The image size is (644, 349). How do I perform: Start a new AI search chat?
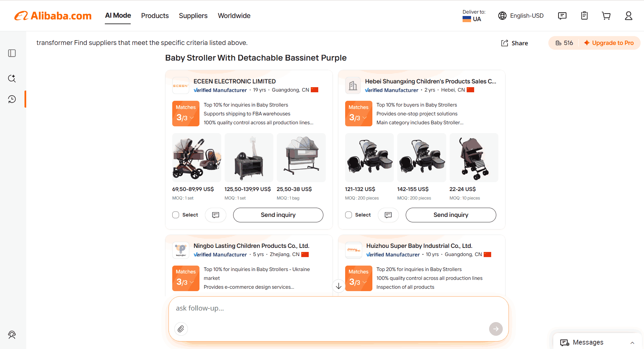(12, 78)
